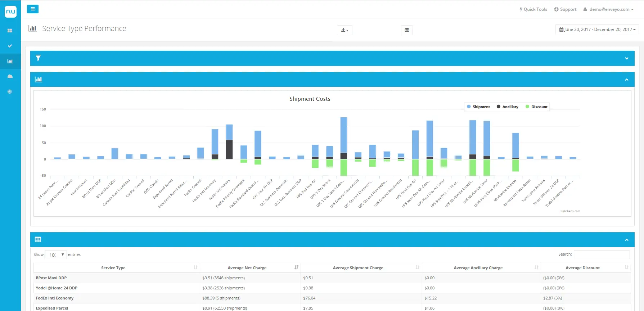644x311 pixels.
Task: Open the date range picker dropdown
Action: [x=597, y=30]
